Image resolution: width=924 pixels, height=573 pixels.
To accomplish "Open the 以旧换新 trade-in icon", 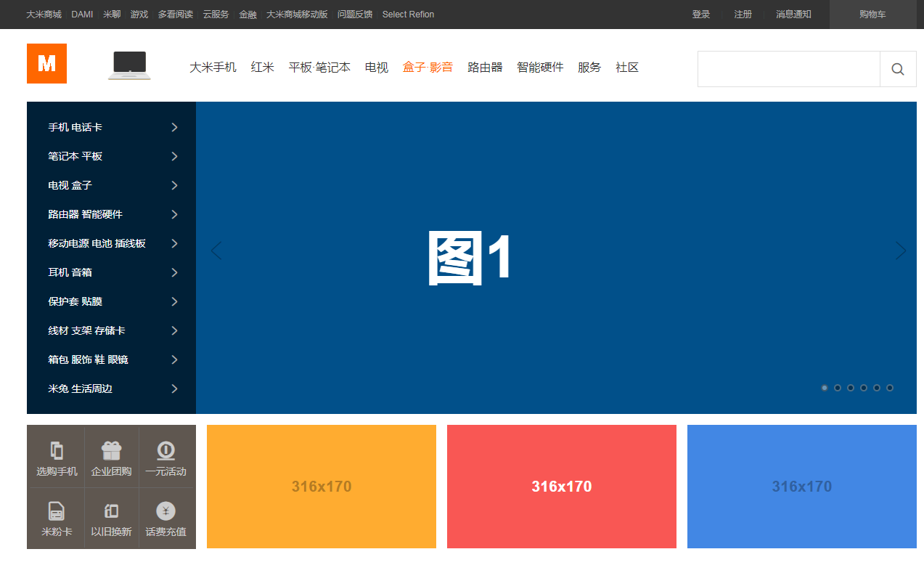I will coord(111,511).
